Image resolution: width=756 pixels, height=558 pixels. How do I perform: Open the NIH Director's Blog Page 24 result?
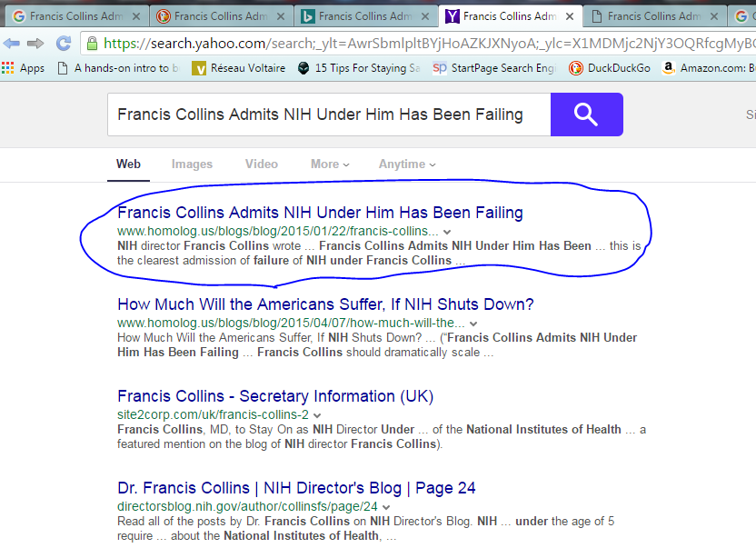coord(296,488)
